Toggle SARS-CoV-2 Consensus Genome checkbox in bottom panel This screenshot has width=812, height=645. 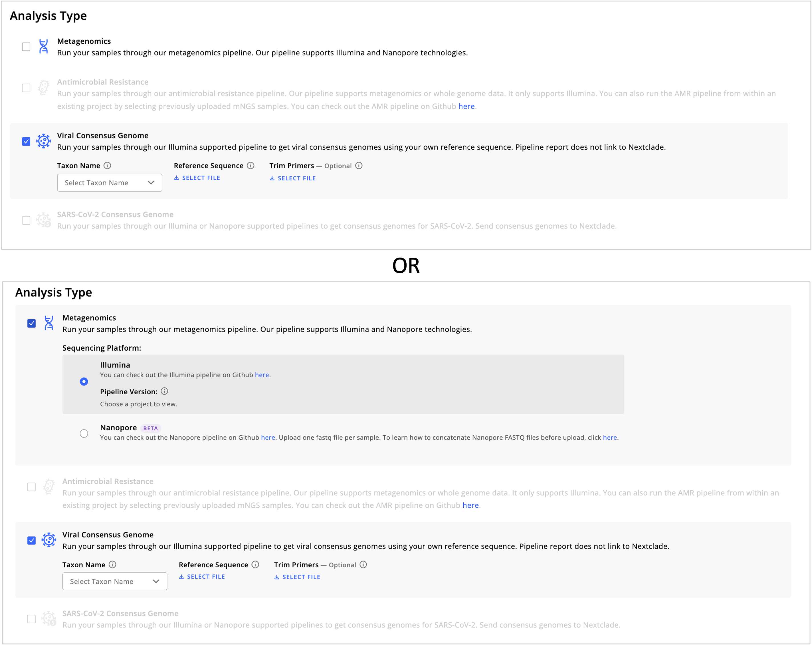32,619
